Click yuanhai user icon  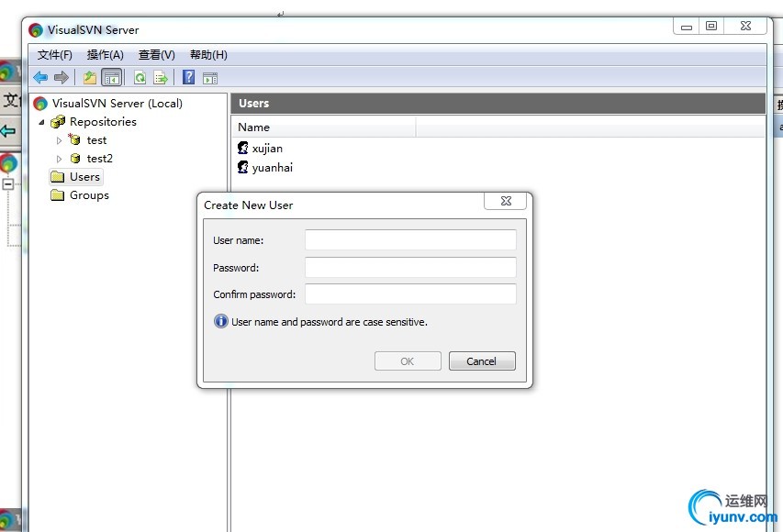[243, 167]
